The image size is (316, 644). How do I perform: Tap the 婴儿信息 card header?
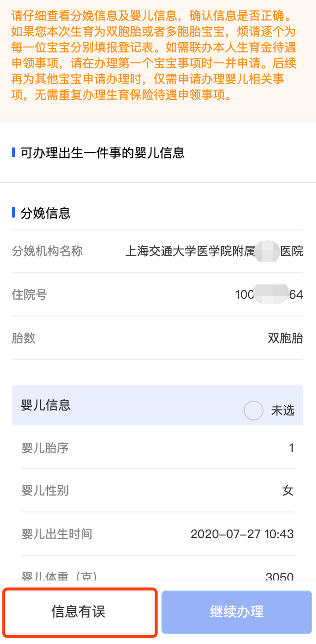[x=46, y=405]
